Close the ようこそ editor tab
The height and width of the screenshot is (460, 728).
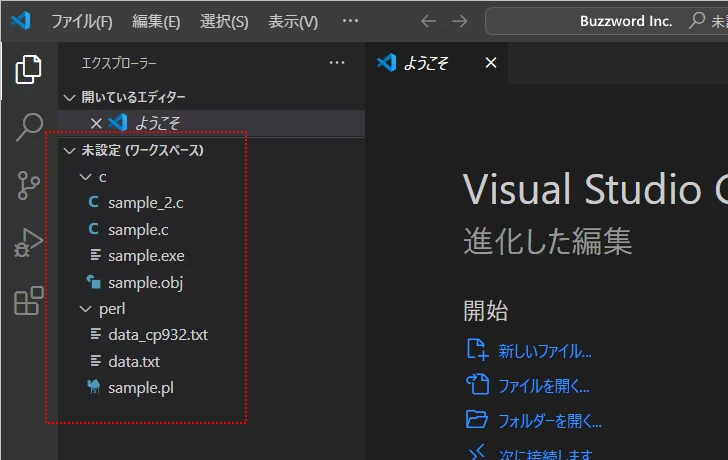[491, 63]
